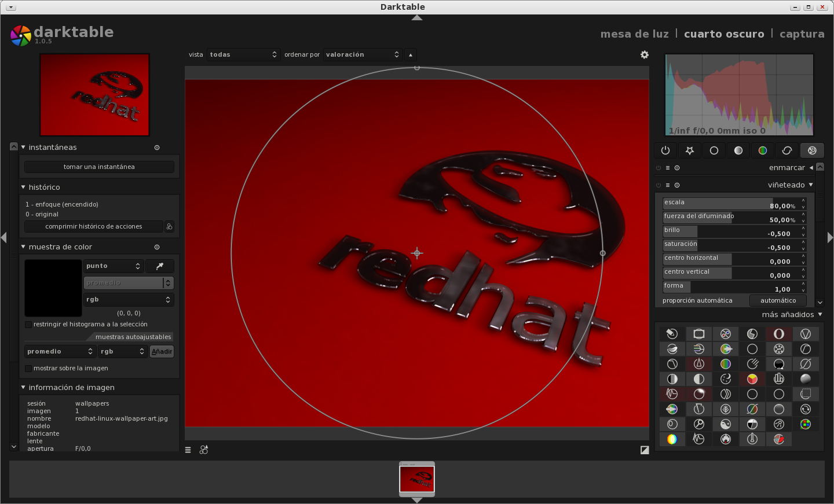Select the red-yellow cube color module icon
Viewport: 834px width, 504px height.
point(752,379)
